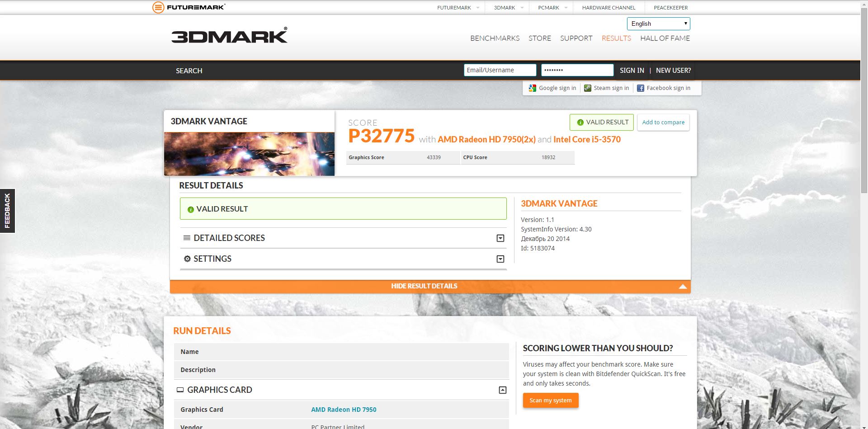The image size is (868, 429).
Task: Click the Steam sign in icon
Action: (588, 88)
